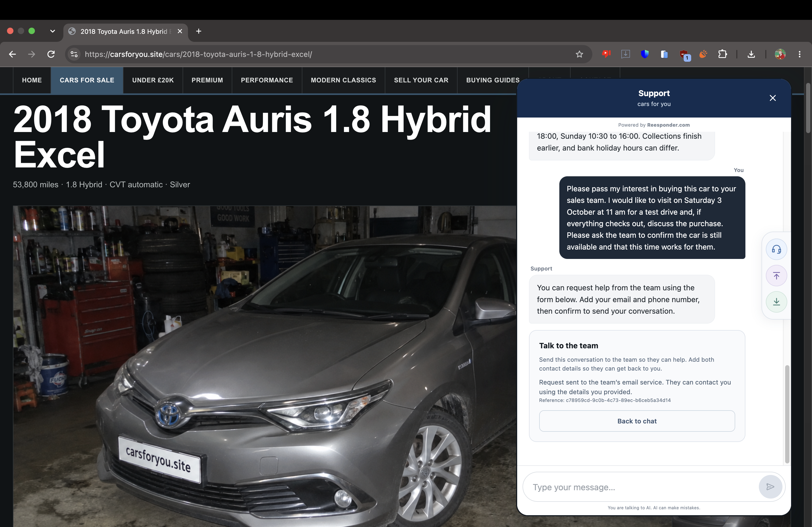Open MODERN CLASSICS navigation item

[343, 80]
